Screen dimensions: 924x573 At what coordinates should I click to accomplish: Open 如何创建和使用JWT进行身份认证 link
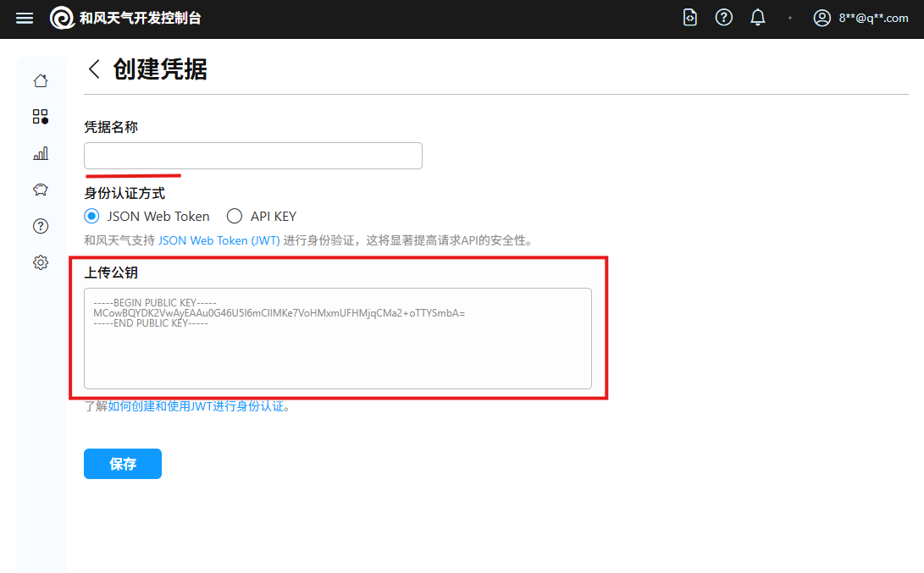(196, 406)
